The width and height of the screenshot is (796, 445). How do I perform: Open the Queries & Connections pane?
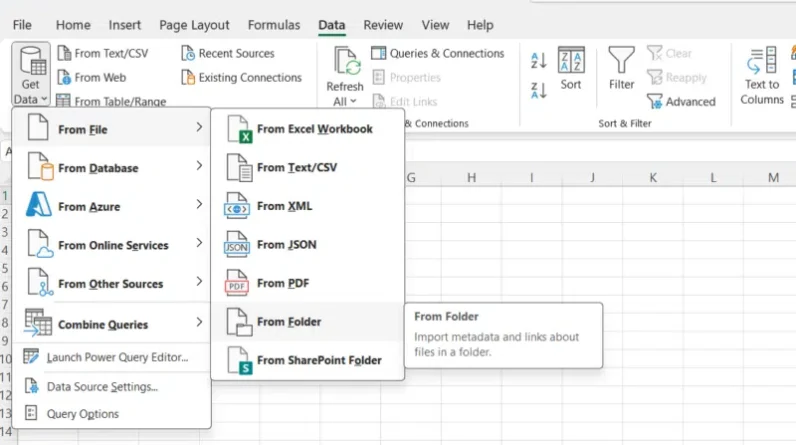coord(438,53)
